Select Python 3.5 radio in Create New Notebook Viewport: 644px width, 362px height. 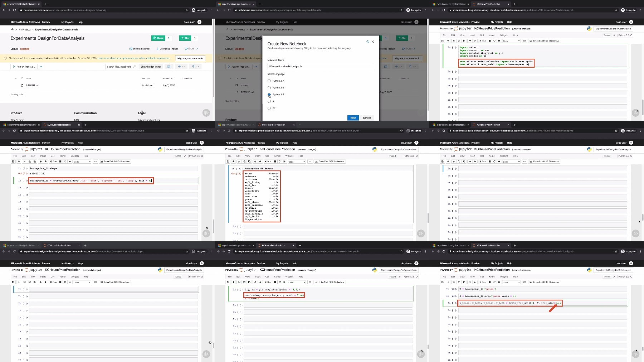(x=269, y=87)
